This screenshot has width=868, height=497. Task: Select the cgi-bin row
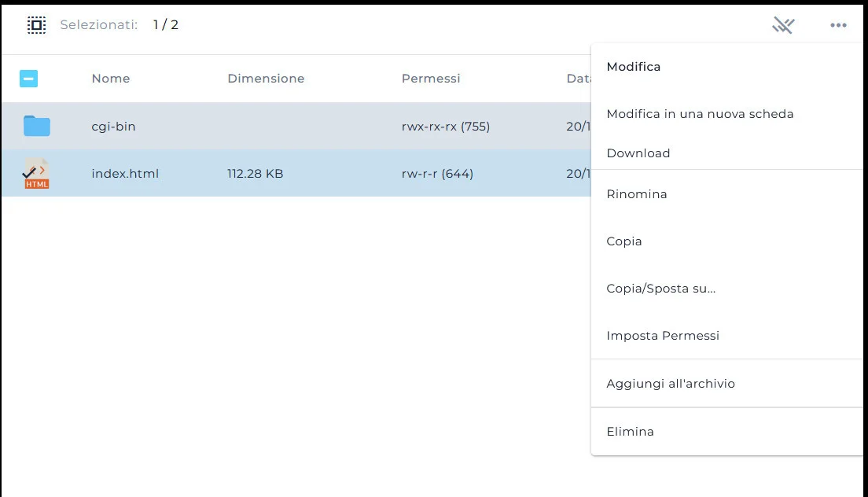click(236, 126)
